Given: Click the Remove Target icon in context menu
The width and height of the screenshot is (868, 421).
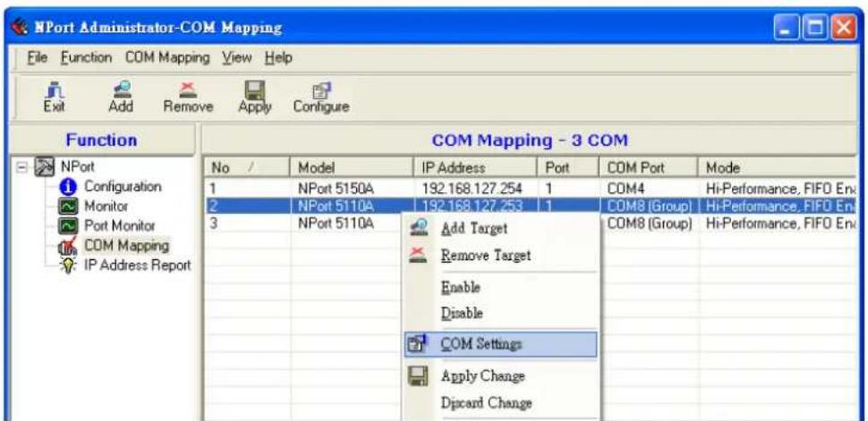Looking at the screenshot, I should pyautogui.click(x=419, y=255).
